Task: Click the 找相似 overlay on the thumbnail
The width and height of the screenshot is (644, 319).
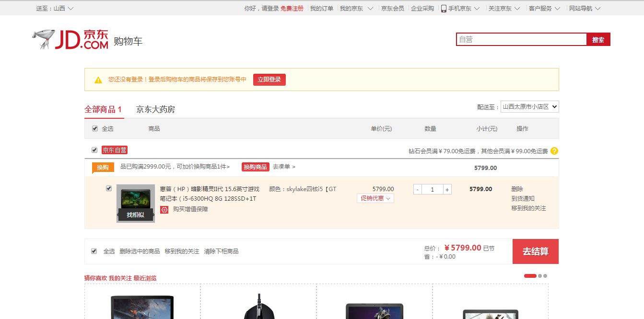Action: pos(136,215)
